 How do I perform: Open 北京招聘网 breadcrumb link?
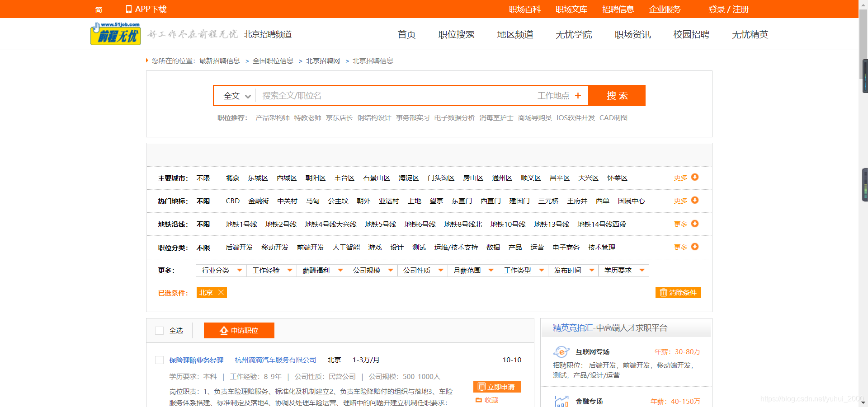point(323,61)
